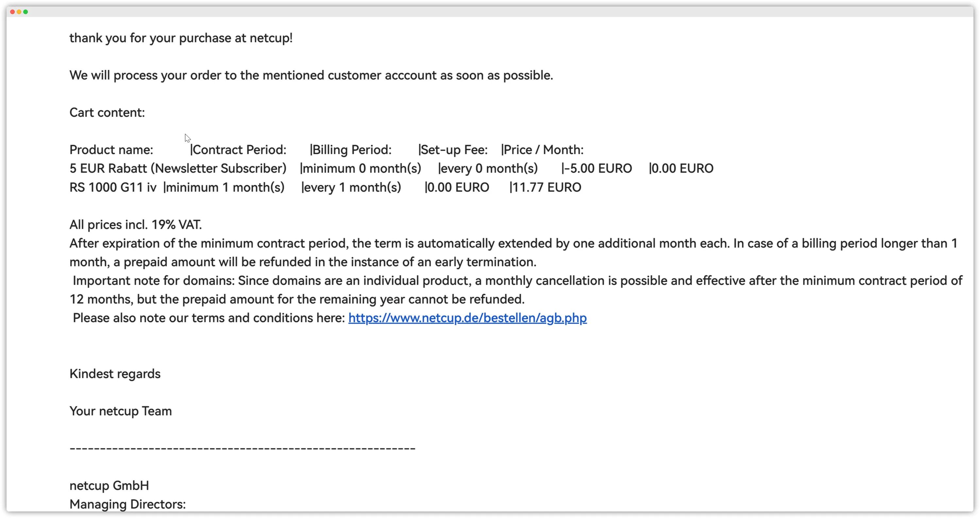Click the 'netcup GmbH' company name
This screenshot has width=980, height=518.
[x=109, y=486]
